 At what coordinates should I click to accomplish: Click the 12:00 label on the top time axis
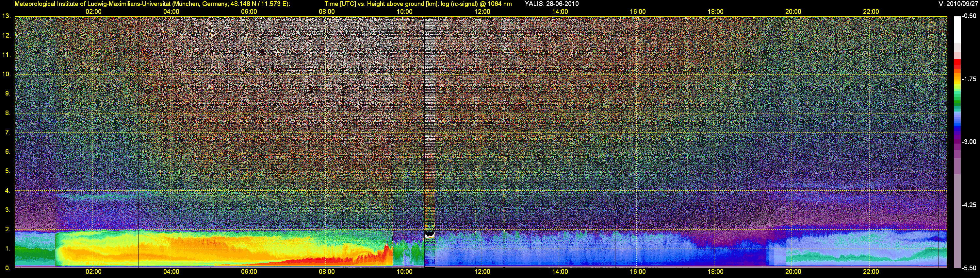tap(482, 11)
